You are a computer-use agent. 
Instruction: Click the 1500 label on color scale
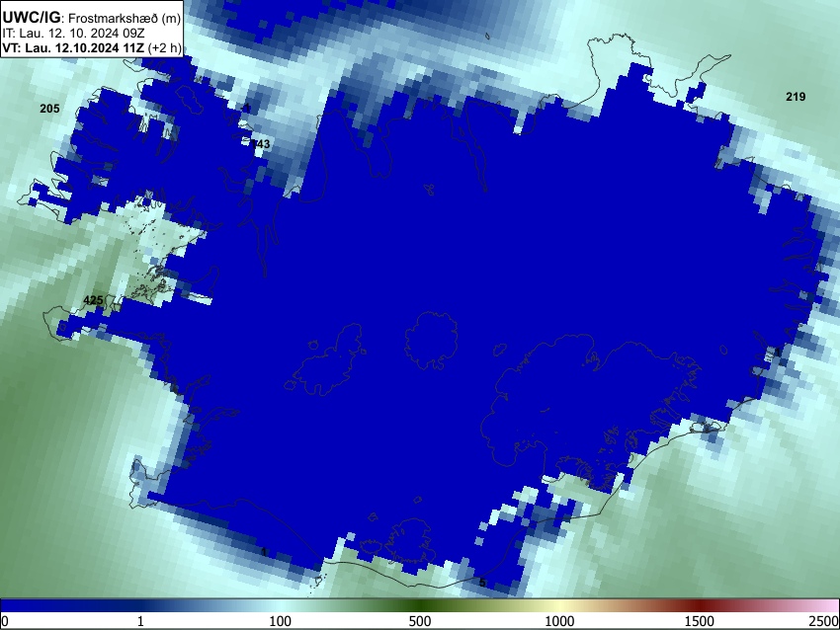tap(700, 621)
